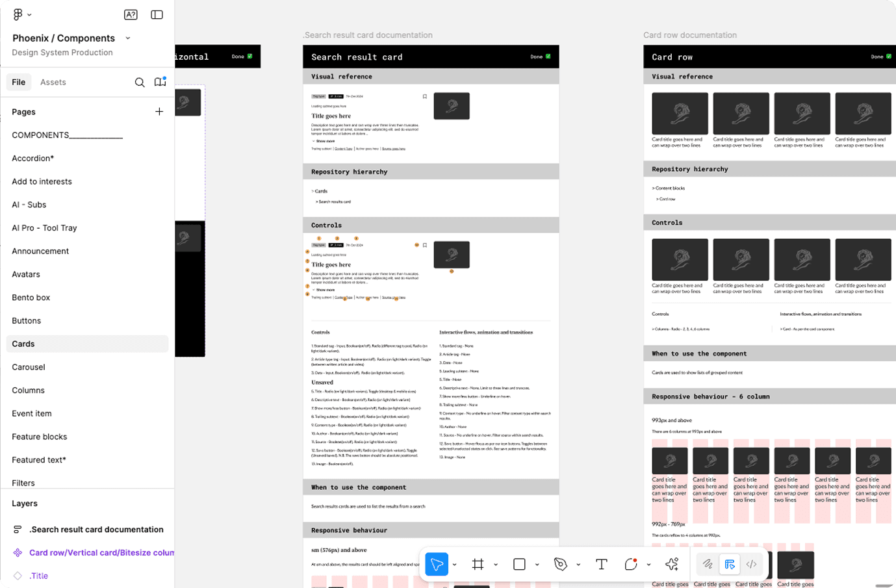Image resolution: width=896 pixels, height=588 pixels.
Task: Select the Cards page
Action: (87, 344)
